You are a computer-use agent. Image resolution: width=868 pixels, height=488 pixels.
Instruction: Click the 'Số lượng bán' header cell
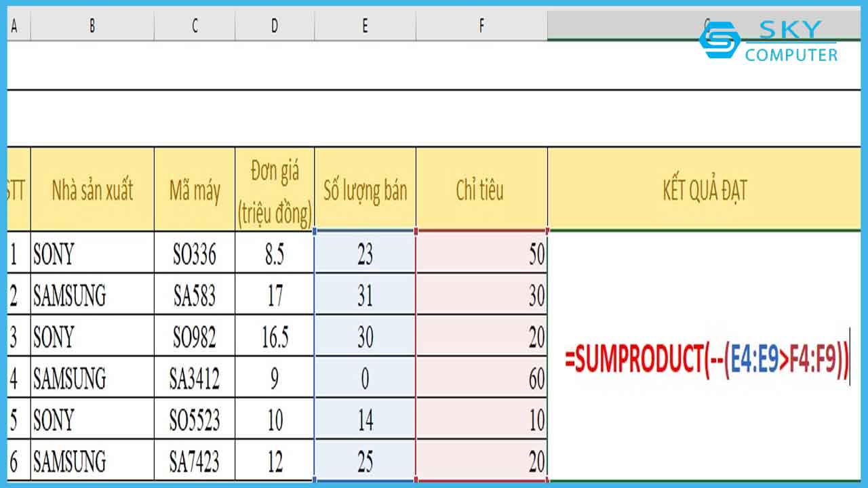(366, 190)
